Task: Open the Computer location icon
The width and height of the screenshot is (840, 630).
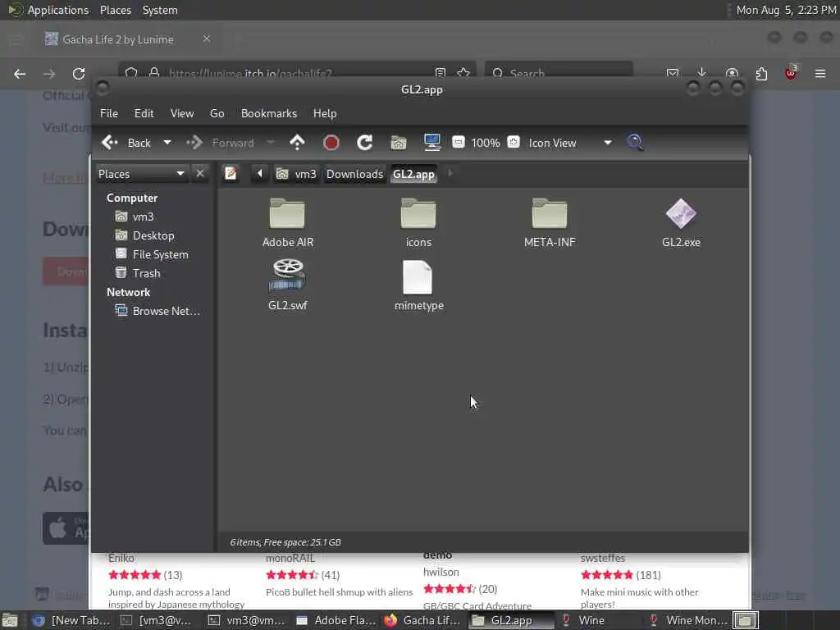Action: [x=431, y=143]
